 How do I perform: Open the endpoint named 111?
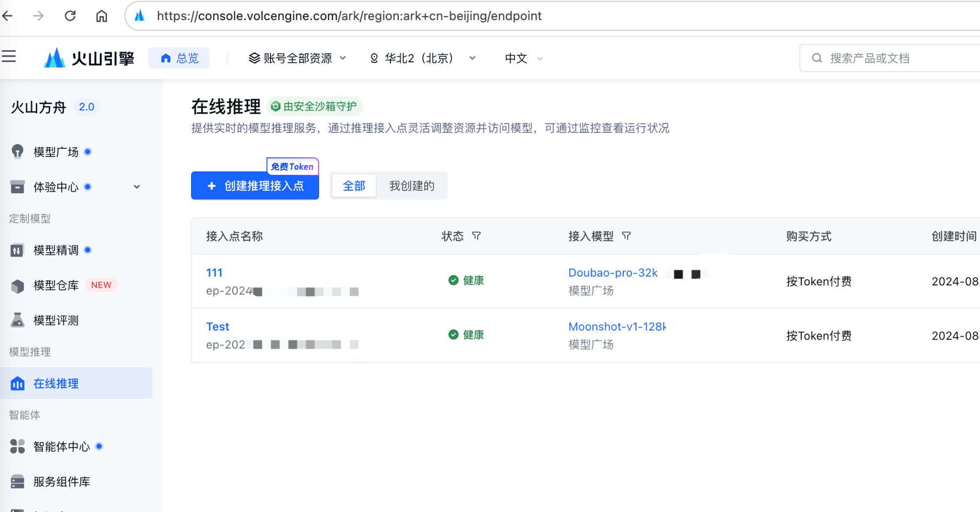214,273
